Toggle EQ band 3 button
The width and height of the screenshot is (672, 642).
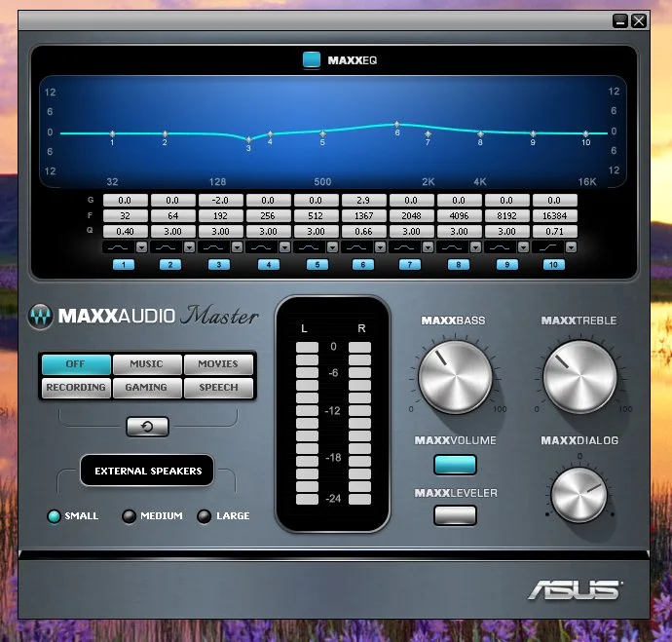click(x=219, y=264)
